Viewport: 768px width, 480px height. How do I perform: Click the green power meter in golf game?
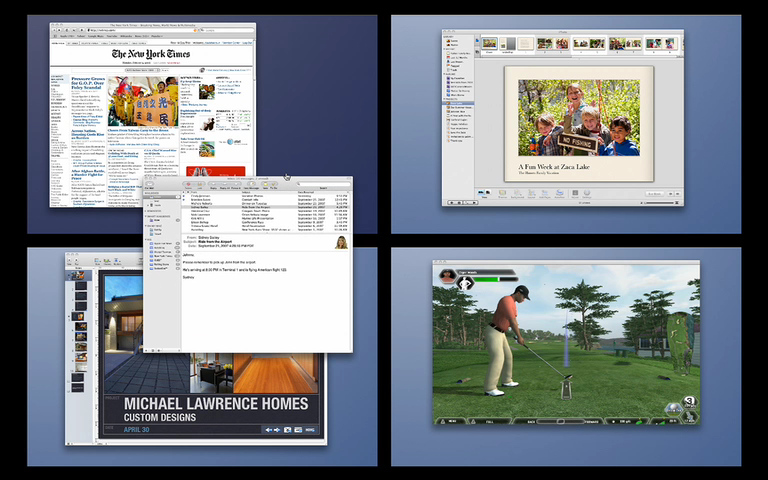495,279
